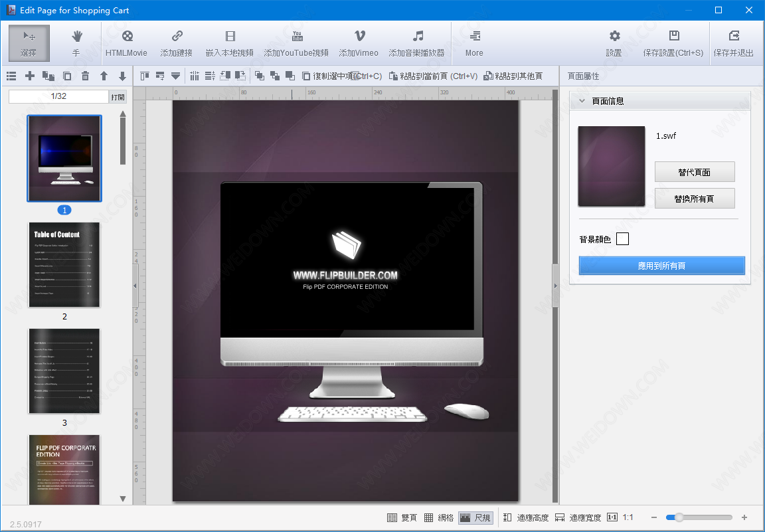This screenshot has width=765, height=532.
Task: Click the page preview image in 頁面信息
Action: (612, 167)
